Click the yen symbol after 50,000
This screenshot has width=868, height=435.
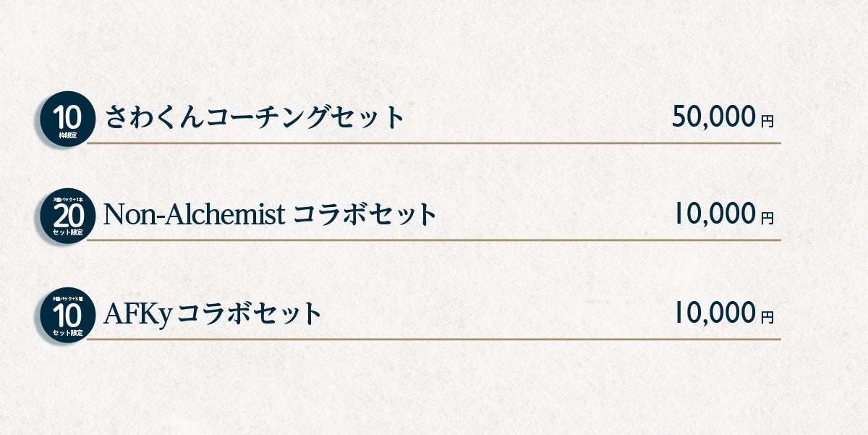(767, 122)
